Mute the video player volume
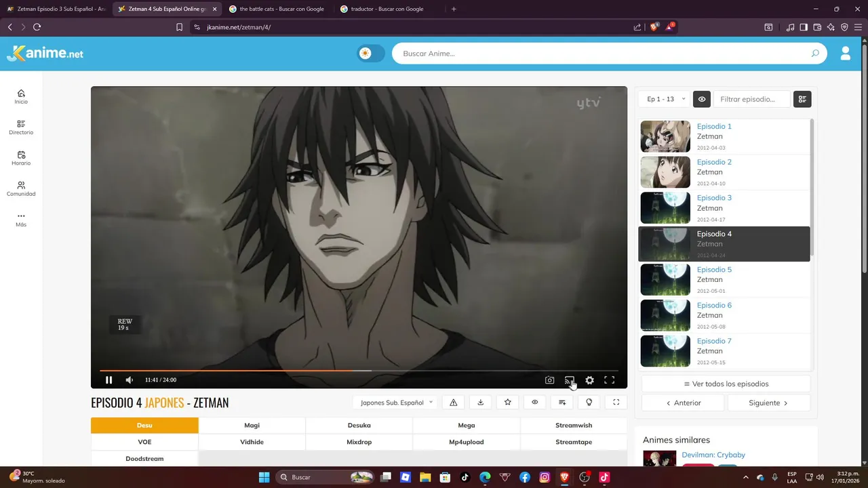The width and height of the screenshot is (868, 488). [129, 380]
